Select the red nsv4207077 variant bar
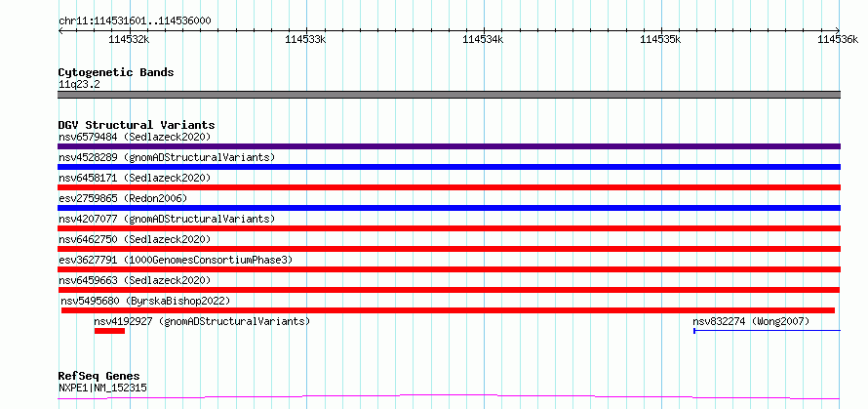The height and width of the screenshot is (409, 868). tap(449, 228)
